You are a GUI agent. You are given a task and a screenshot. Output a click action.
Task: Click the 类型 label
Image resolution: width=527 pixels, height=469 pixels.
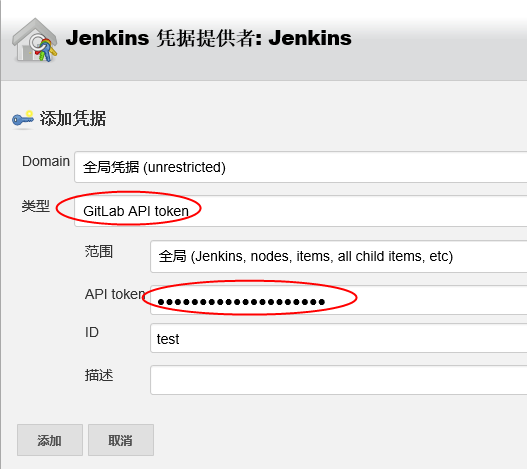36,206
